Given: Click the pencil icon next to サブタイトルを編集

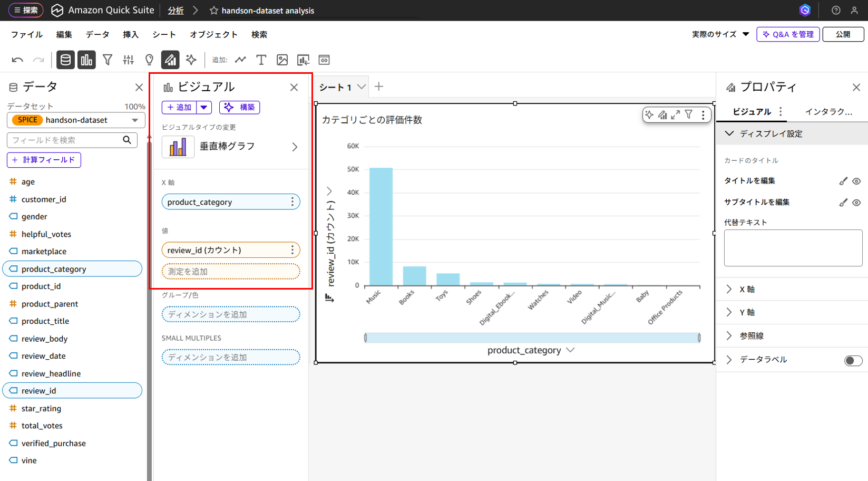Looking at the screenshot, I should click(x=843, y=203).
